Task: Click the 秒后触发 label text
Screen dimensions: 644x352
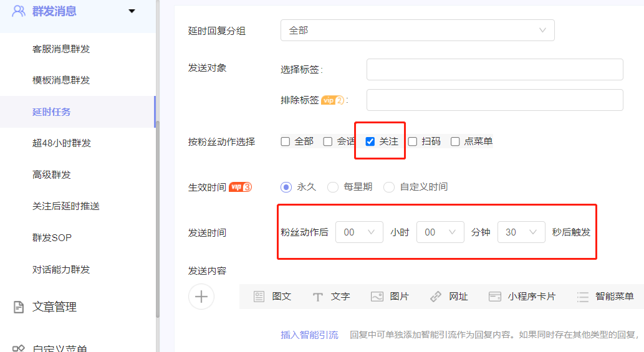Action: coord(571,232)
